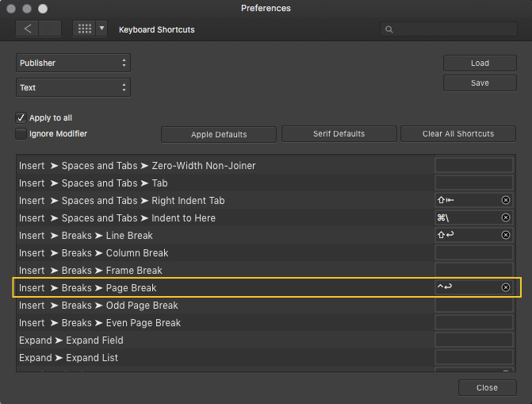532x404 pixels.
Task: Clear the Line Break shortcut
Action: click(x=506, y=236)
